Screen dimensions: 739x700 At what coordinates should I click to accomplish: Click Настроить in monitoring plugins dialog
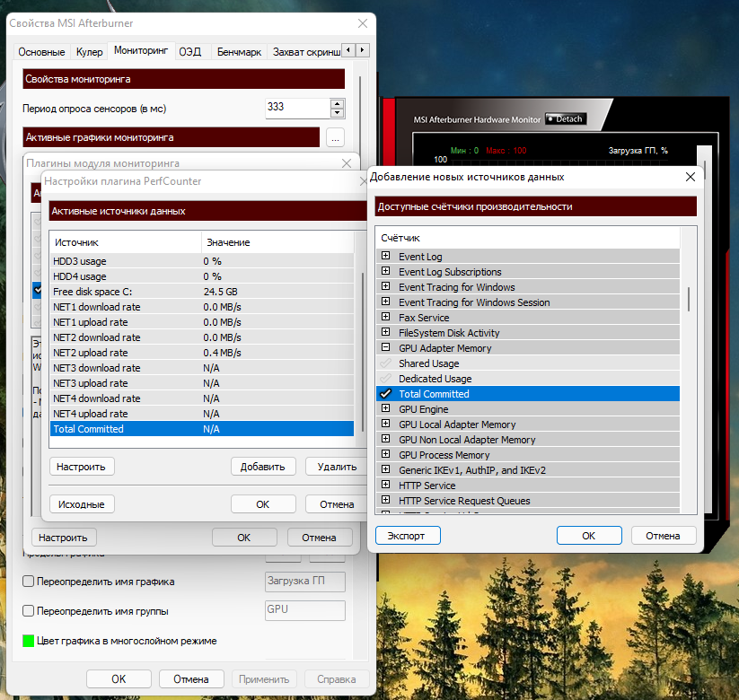click(64, 538)
